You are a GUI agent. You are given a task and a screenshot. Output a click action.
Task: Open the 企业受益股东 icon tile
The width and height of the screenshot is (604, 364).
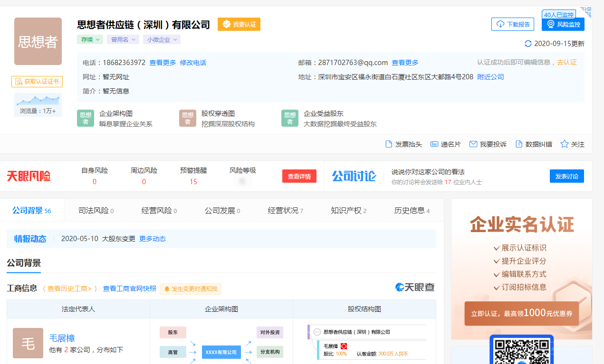pos(290,118)
